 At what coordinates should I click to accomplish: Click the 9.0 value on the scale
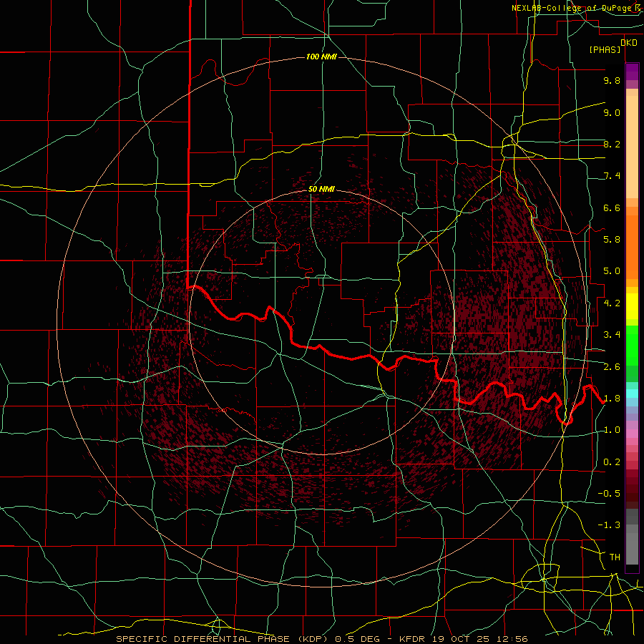click(612, 112)
